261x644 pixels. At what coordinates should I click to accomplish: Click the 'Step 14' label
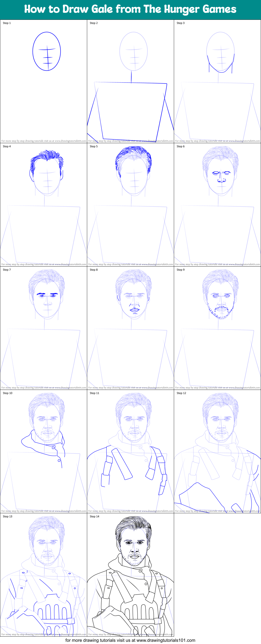point(94,516)
